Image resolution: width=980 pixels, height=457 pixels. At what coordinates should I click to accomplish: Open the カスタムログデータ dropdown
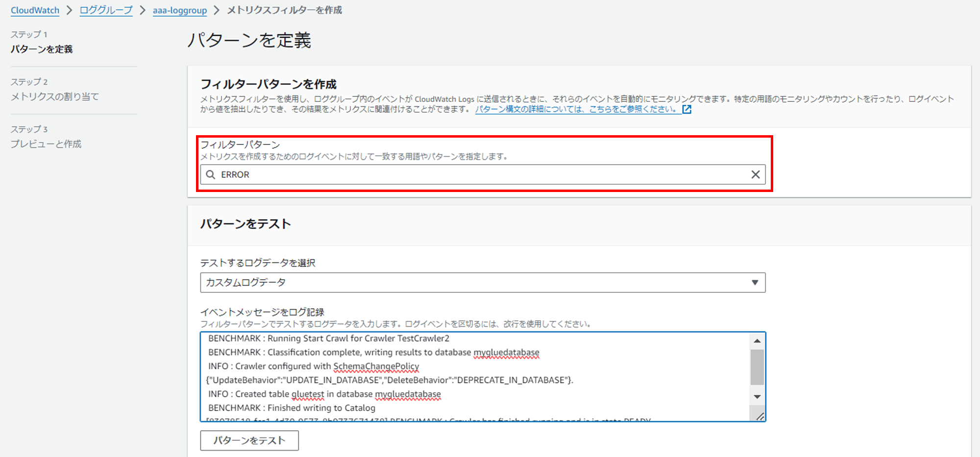(x=483, y=283)
